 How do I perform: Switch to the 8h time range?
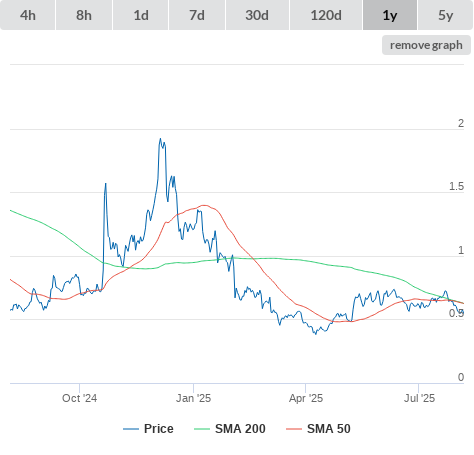[x=84, y=15]
